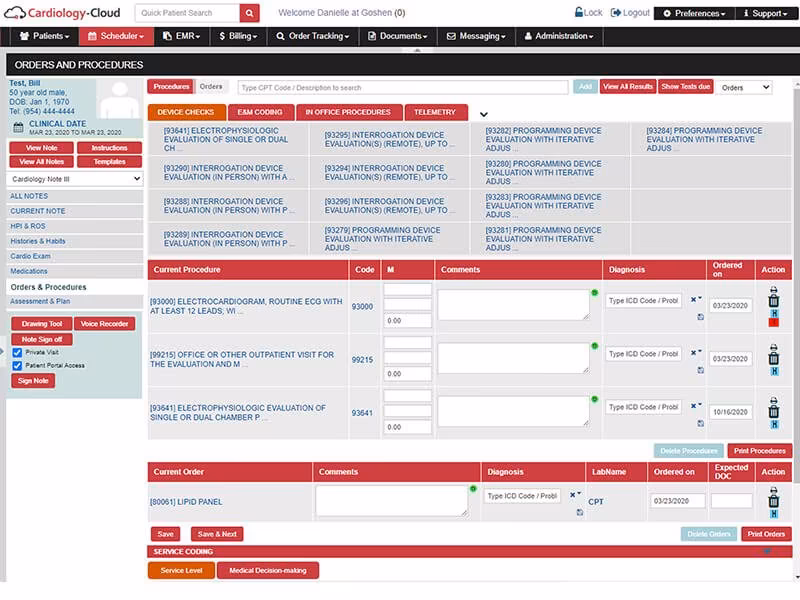Open the Preferences dropdown
The image size is (800, 600).
click(x=694, y=13)
